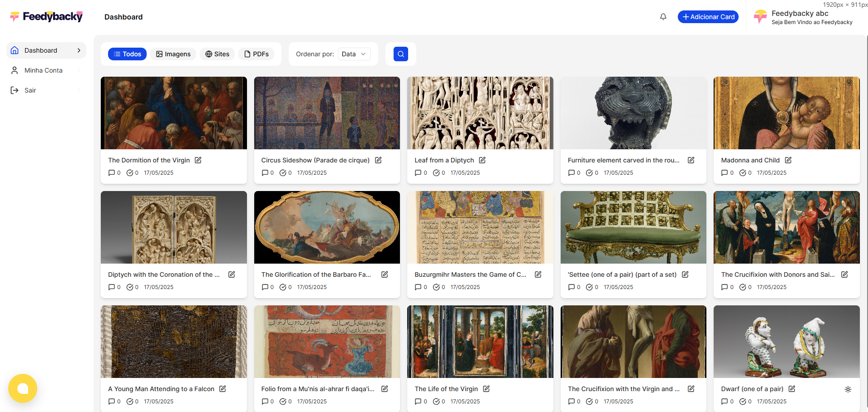
Task: Edit the Leaf from a Diptych card
Action: [482, 160]
